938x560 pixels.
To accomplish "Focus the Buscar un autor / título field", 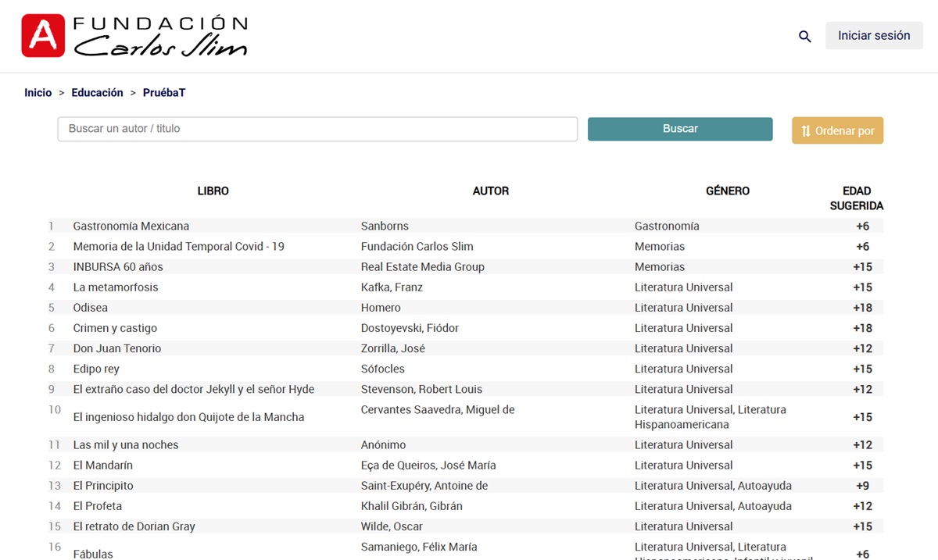I will (x=317, y=129).
